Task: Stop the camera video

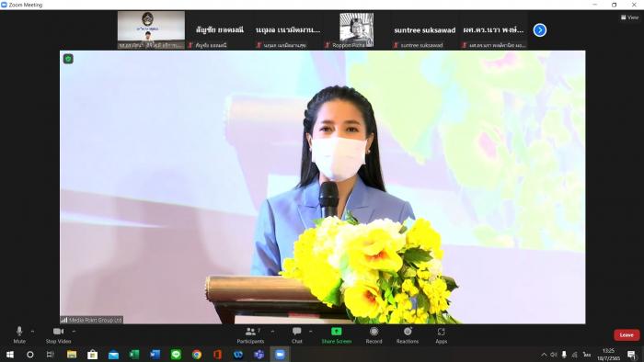Action: point(58,334)
